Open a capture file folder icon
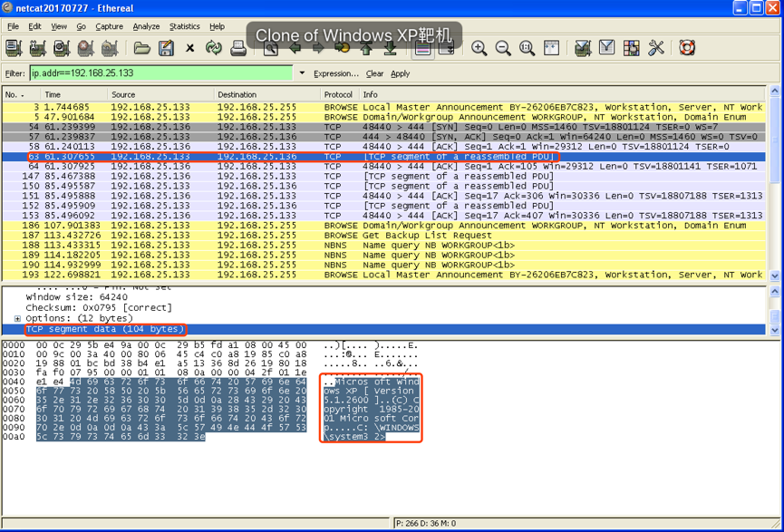Viewport: 784px width, 532px height. point(142,48)
